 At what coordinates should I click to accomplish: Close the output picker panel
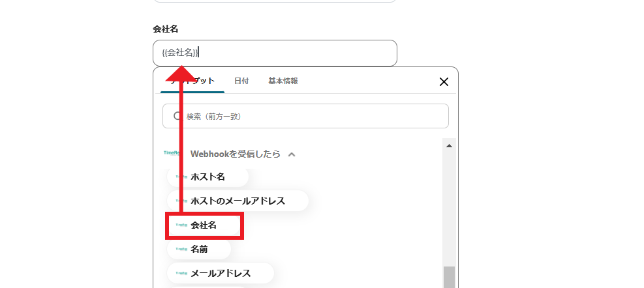pos(444,81)
